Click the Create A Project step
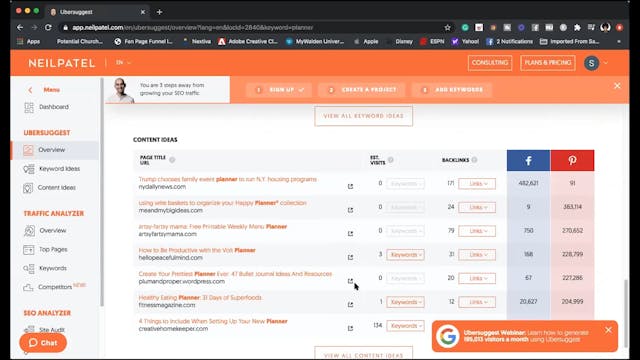Viewport: 640px width, 360px height. click(362, 90)
